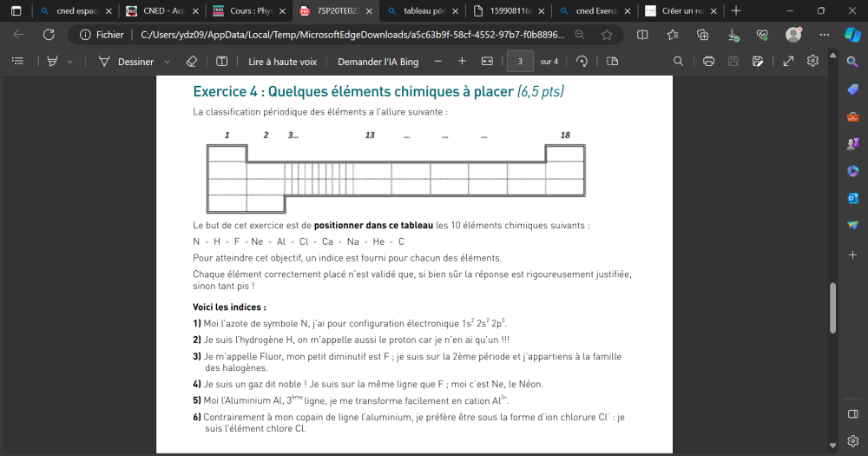The width and height of the screenshot is (868, 456).
Task: Search within the PDF document
Action: [x=679, y=62]
